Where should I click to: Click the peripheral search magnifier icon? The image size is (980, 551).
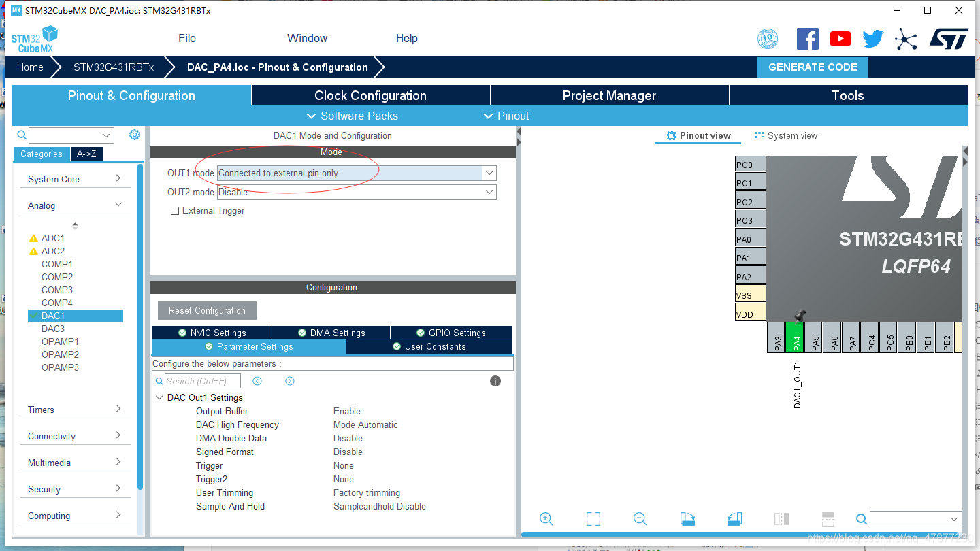click(x=22, y=135)
